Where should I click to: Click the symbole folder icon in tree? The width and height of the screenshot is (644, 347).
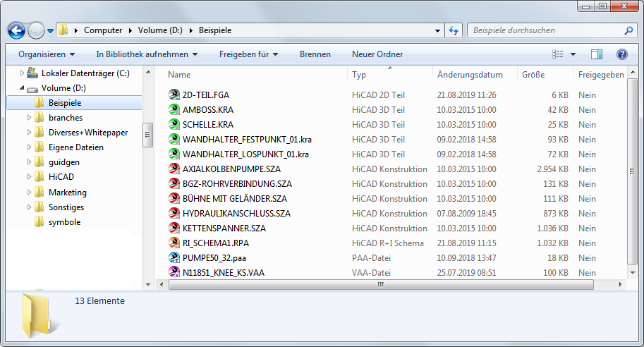click(40, 221)
